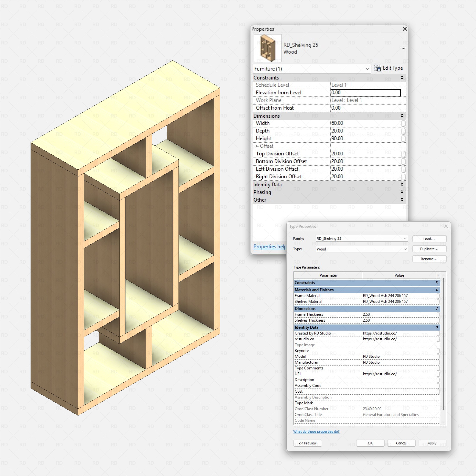Click the Load... button
Screen dimensions: 476x476
click(429, 239)
